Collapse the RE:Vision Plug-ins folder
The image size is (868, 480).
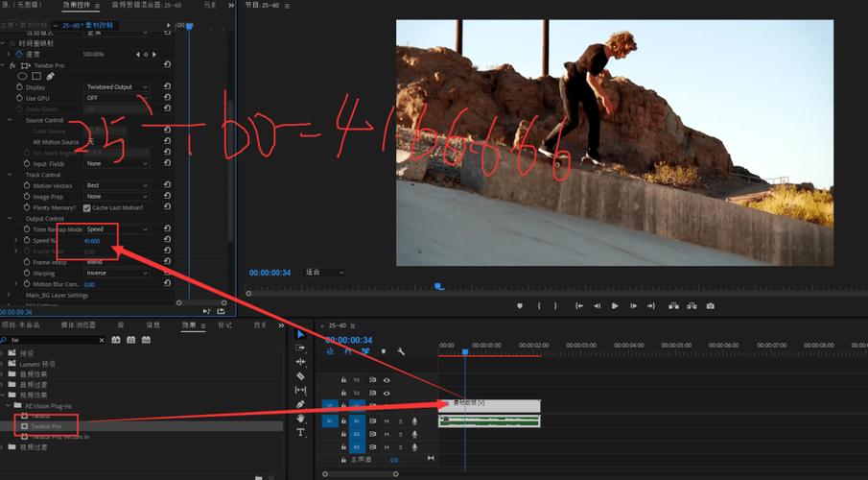pos(9,406)
